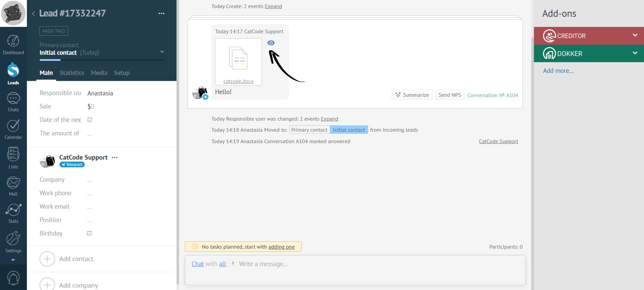The width and height of the screenshot is (644, 290).
Task: Click the notifications bell icon
Action: [x=13, y=278]
